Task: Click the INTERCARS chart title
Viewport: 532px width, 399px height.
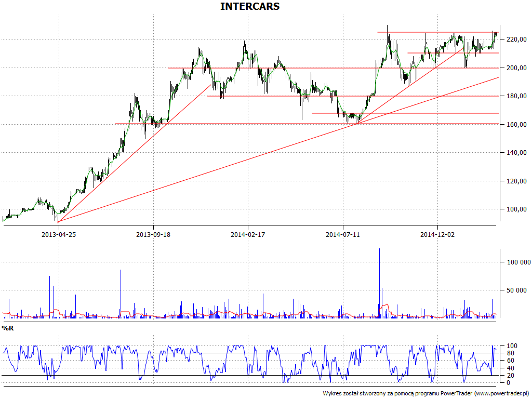Action: coord(250,6)
